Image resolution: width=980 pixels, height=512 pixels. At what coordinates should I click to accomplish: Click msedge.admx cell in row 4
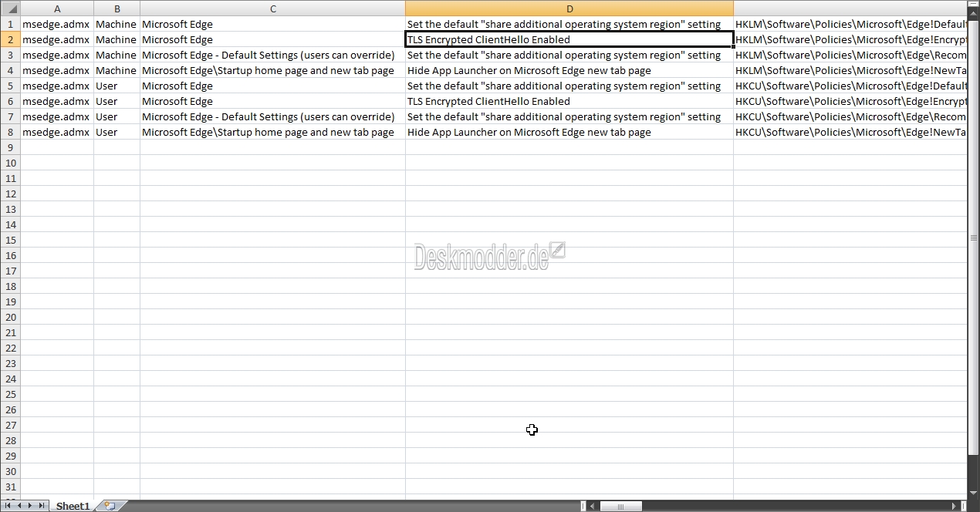(x=57, y=70)
